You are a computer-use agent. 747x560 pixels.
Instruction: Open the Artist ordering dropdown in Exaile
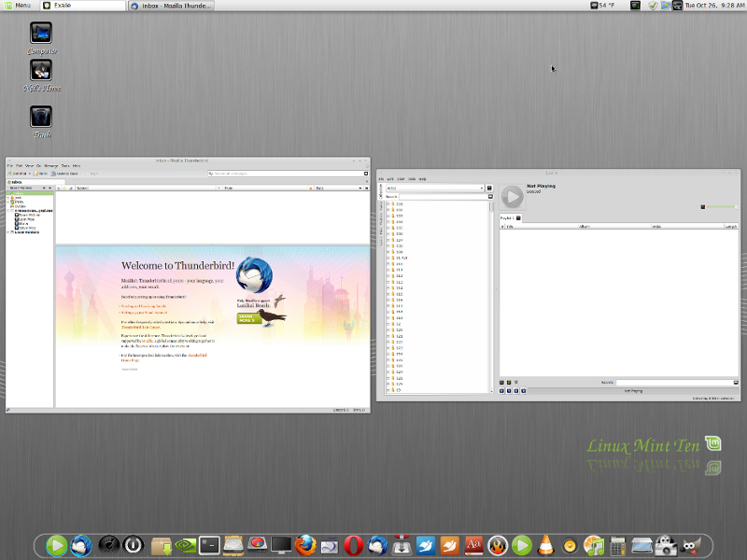pyautogui.click(x=434, y=189)
